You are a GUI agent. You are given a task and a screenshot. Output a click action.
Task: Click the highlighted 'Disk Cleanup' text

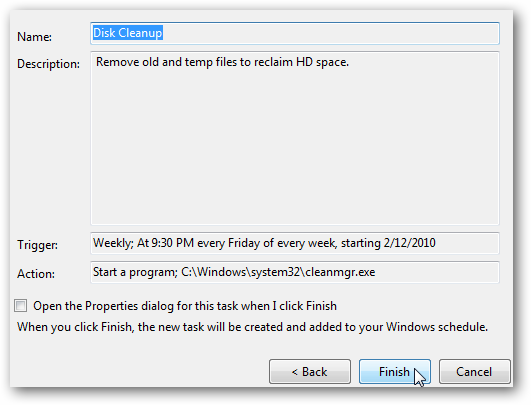128,33
